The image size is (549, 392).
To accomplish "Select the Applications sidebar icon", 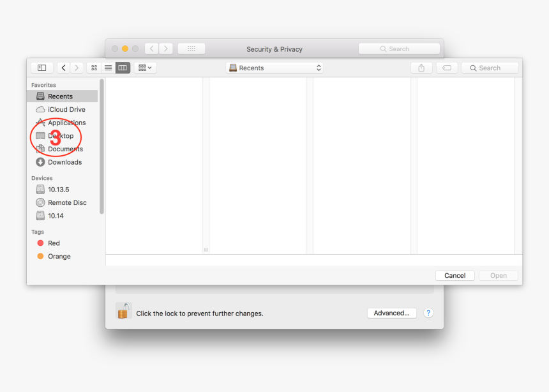I will tap(40, 123).
